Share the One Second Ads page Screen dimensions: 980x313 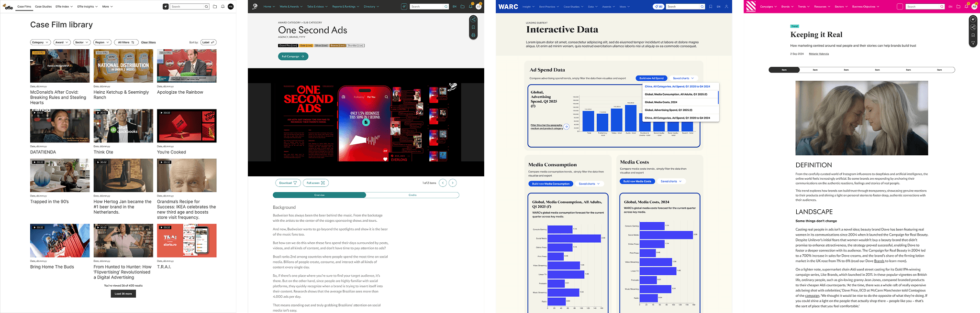(x=473, y=20)
